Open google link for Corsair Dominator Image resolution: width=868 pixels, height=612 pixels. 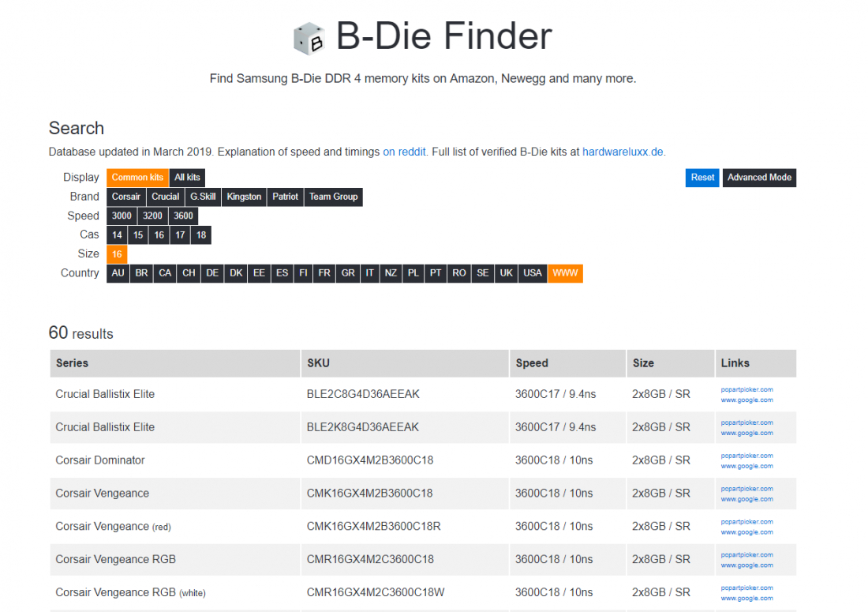coord(746,467)
